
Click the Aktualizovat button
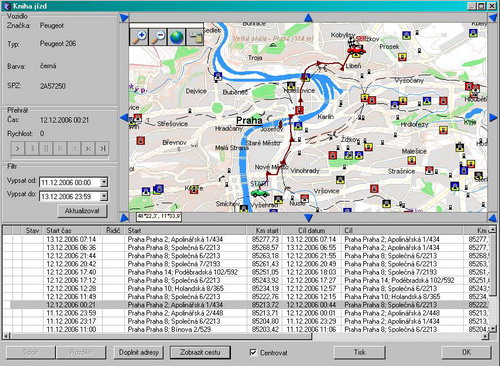pyautogui.click(x=82, y=211)
